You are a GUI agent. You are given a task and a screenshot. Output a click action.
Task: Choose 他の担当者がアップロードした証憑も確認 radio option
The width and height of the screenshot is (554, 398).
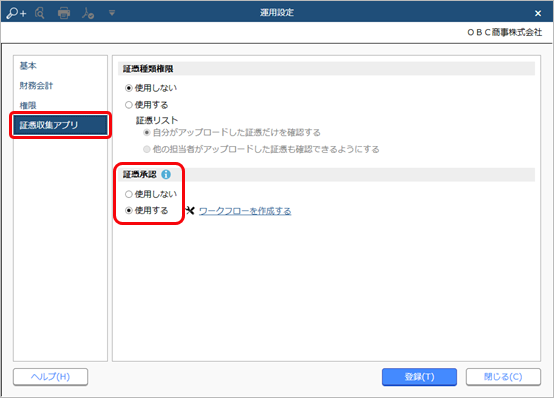[261, 149]
